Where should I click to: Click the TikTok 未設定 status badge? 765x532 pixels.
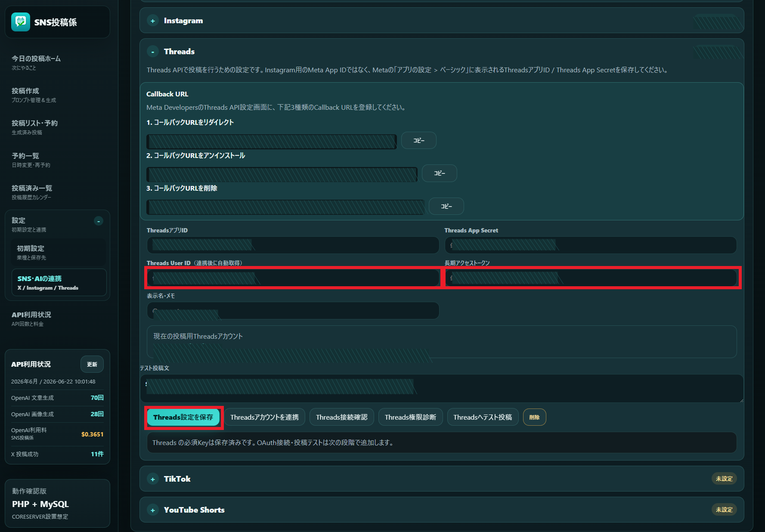724,479
